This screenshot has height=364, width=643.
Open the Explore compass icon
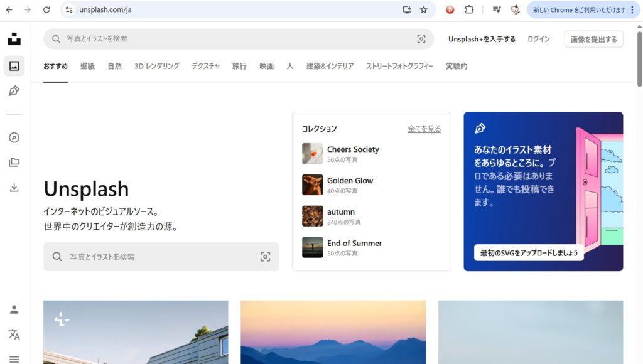click(x=14, y=137)
